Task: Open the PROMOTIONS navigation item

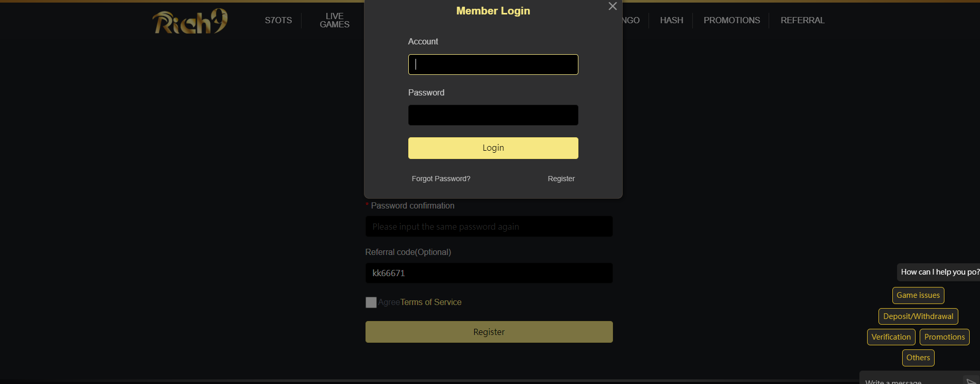Action: click(x=732, y=20)
